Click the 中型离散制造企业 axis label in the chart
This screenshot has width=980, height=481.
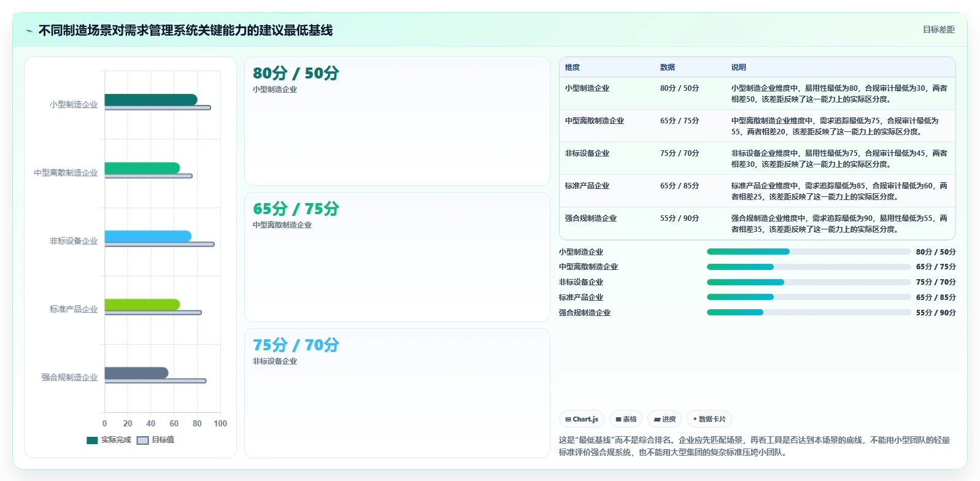(x=66, y=173)
